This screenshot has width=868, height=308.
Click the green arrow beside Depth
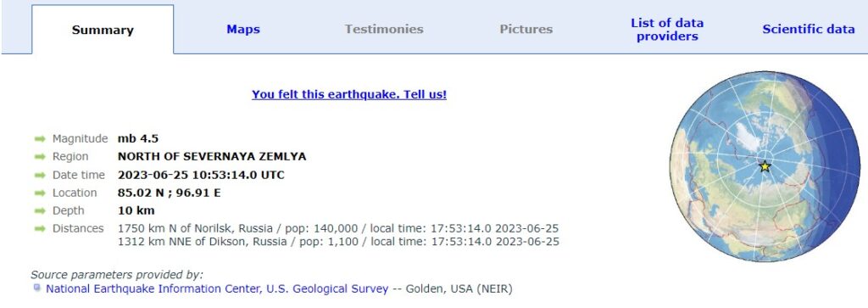coord(39,210)
